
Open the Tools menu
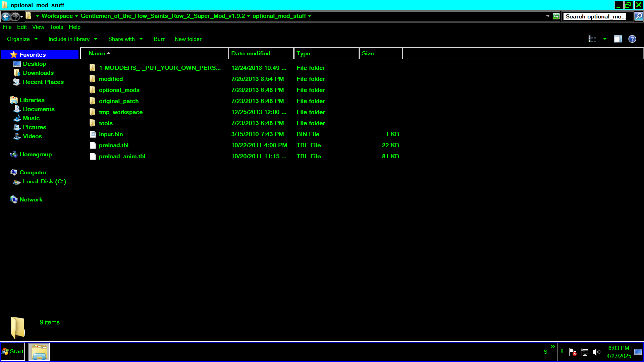coord(56,27)
